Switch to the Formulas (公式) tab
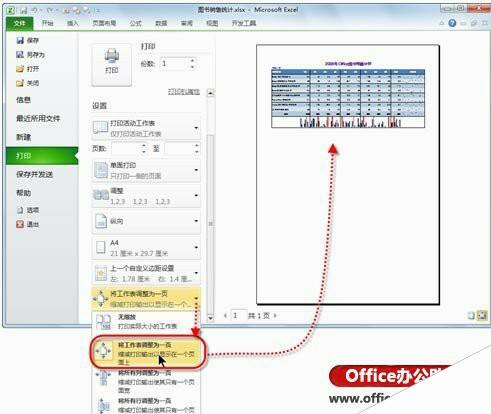The height and width of the screenshot is (414, 491). pos(135,23)
